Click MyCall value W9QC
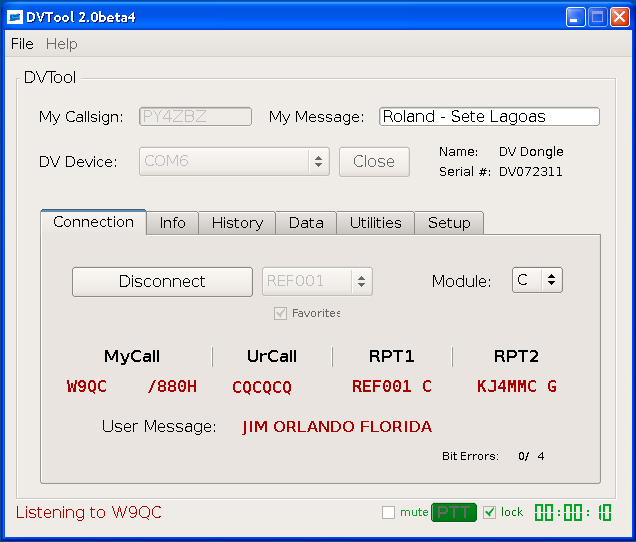636x542 pixels. point(87,386)
